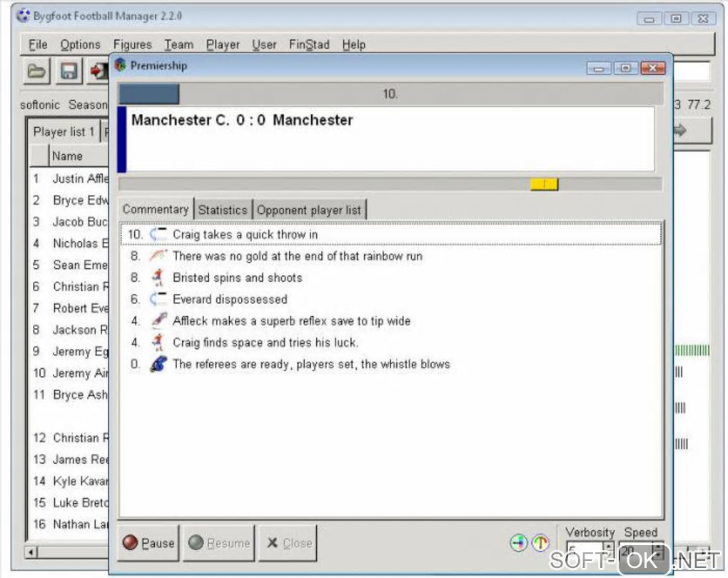
Task: Select player 2 Bryce Edw row
Action: tap(70, 200)
